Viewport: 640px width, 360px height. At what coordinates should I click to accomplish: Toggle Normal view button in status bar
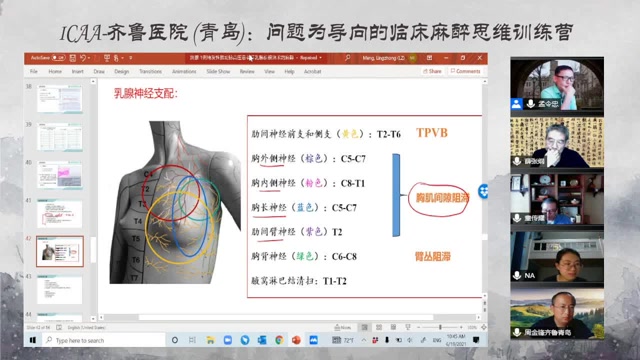[x=364, y=327]
